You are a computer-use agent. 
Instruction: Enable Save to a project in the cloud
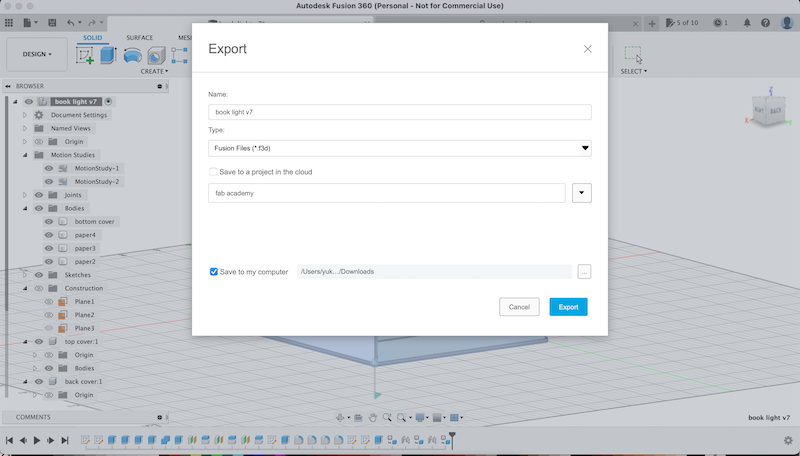pyautogui.click(x=213, y=172)
